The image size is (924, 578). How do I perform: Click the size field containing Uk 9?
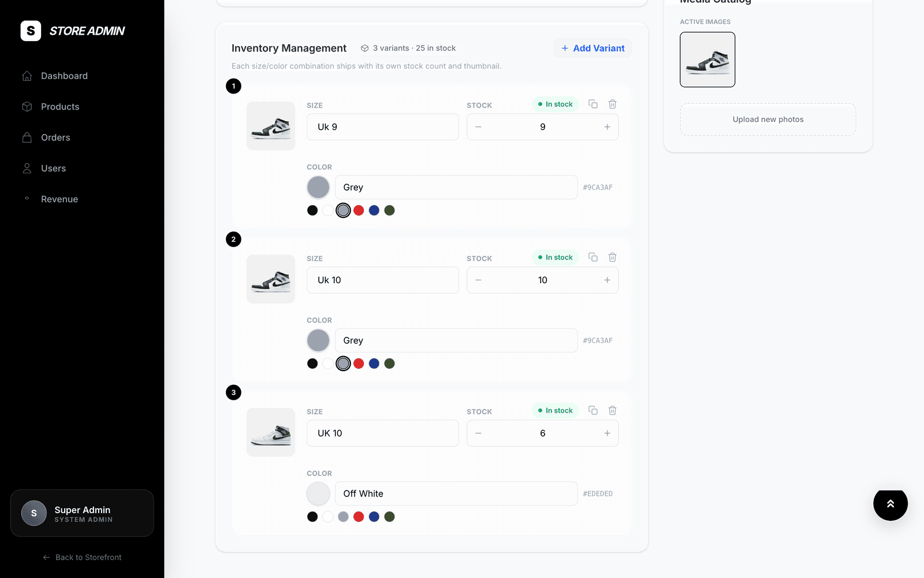pos(383,127)
